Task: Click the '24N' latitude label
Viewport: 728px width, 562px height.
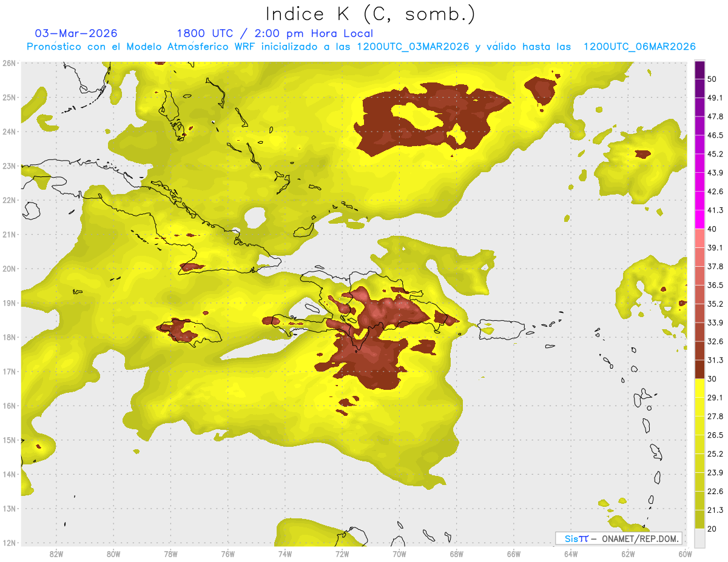Action: (9, 132)
